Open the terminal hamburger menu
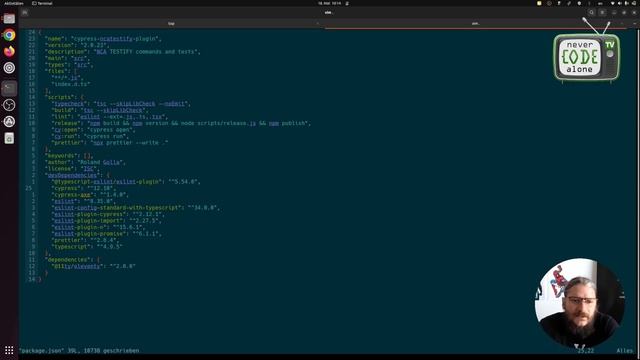Screen dimensions: 640x360 click(x=602, y=13)
